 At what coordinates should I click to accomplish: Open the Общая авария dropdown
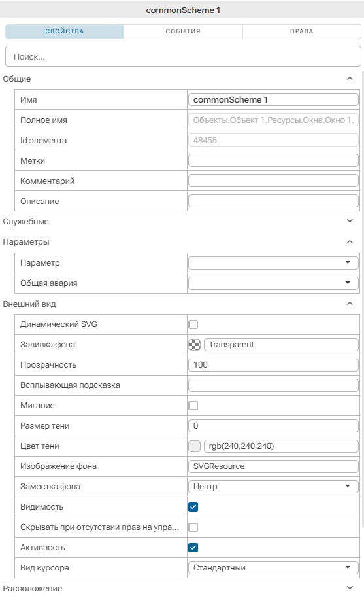coord(273,283)
